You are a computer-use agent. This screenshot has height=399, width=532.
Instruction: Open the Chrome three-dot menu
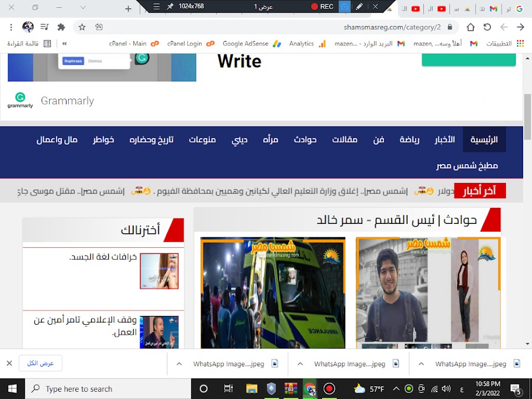[x=11, y=27]
